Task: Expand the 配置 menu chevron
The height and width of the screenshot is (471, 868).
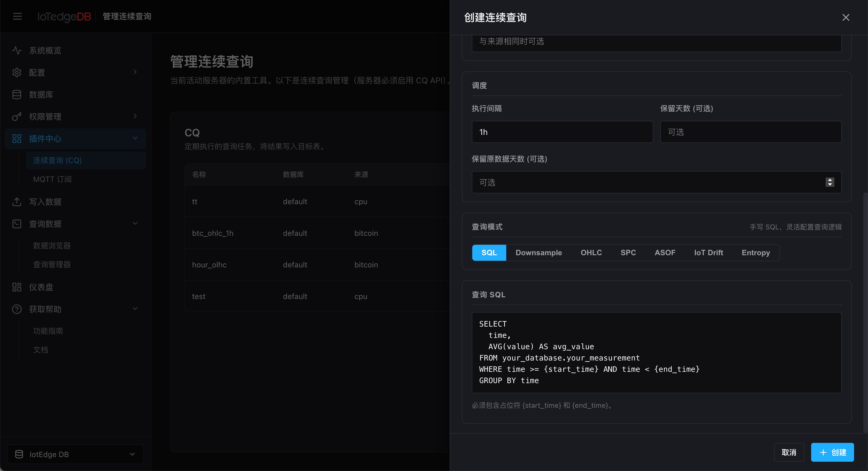Action: point(135,72)
